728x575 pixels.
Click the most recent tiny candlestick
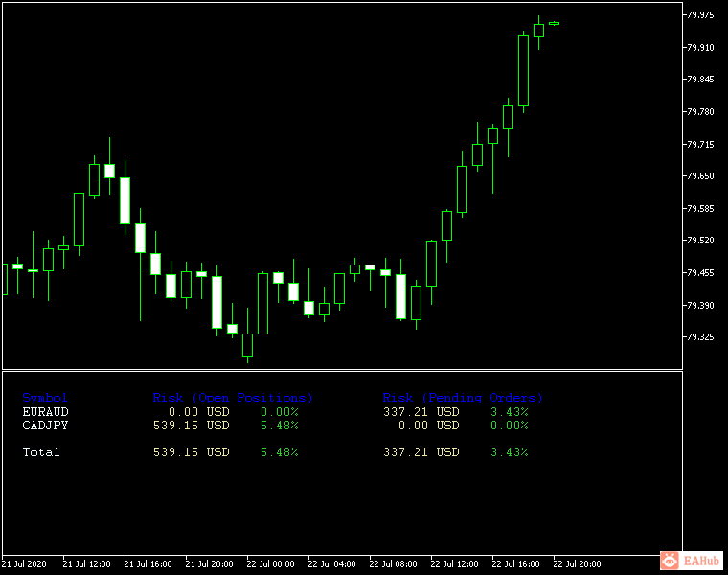[554, 23]
